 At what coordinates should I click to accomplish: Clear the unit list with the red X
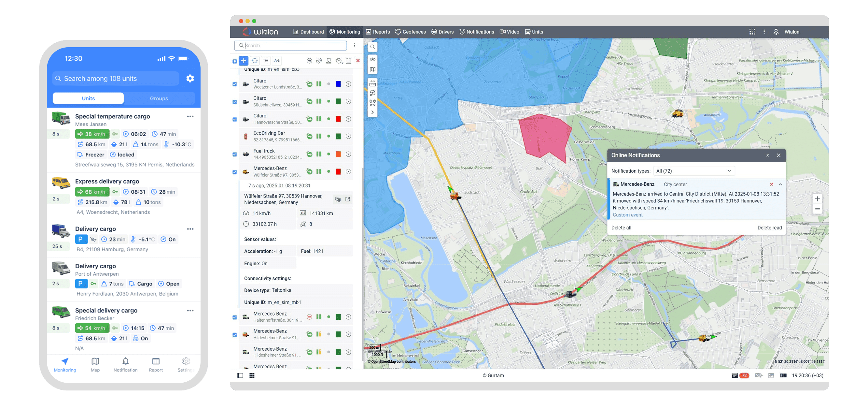point(358,61)
